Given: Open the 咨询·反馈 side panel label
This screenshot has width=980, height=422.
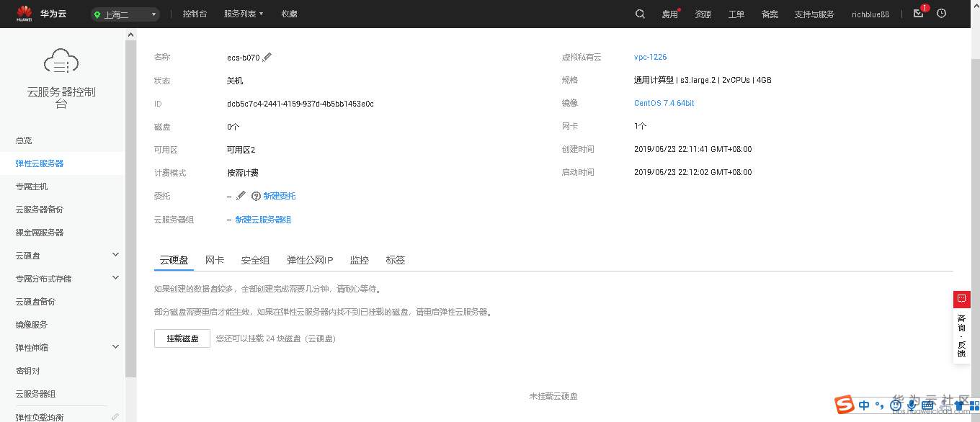Looking at the screenshot, I should pos(961,335).
